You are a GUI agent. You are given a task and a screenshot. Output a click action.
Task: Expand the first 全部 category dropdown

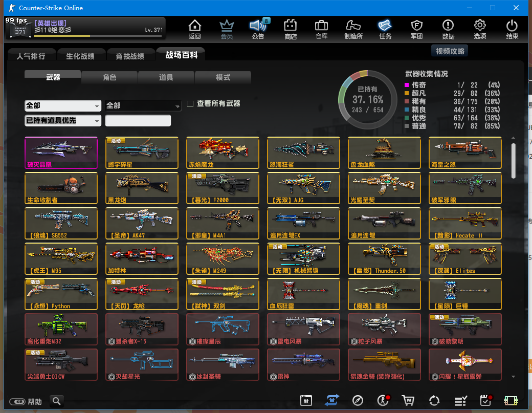63,105
